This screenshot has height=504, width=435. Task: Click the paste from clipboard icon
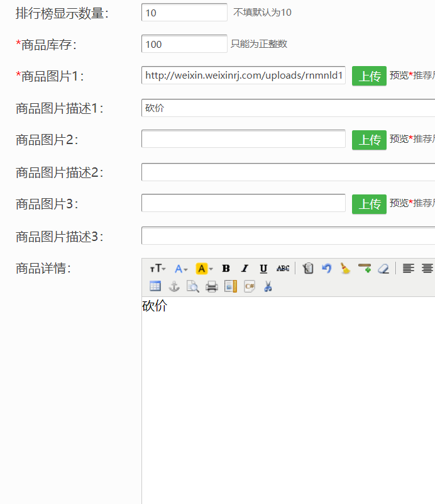pos(308,268)
